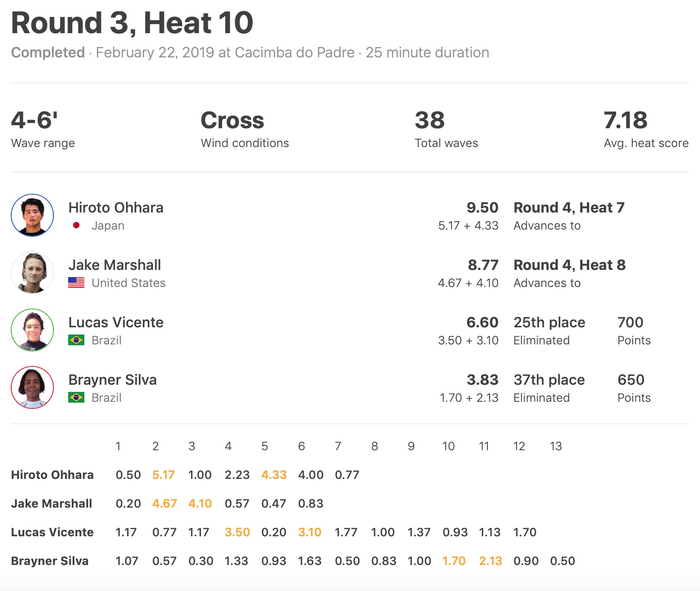
Task: Click Lucas Vicente row label in score table
Action: (x=52, y=532)
